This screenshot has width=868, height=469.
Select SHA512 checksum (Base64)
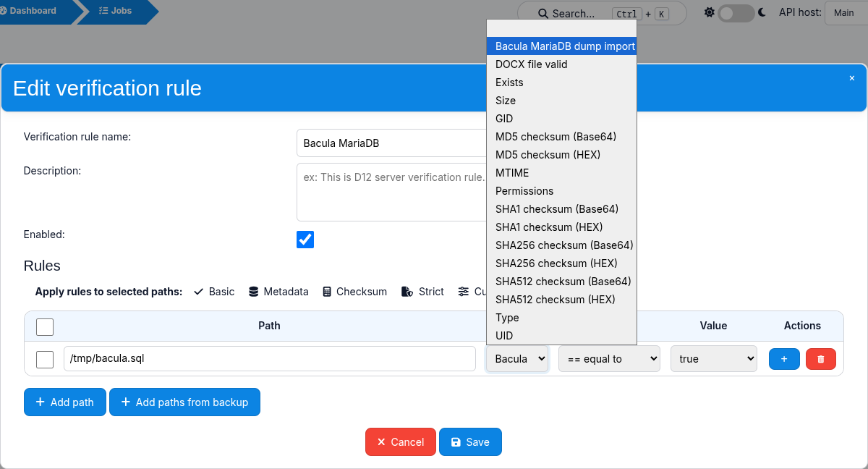coord(562,282)
